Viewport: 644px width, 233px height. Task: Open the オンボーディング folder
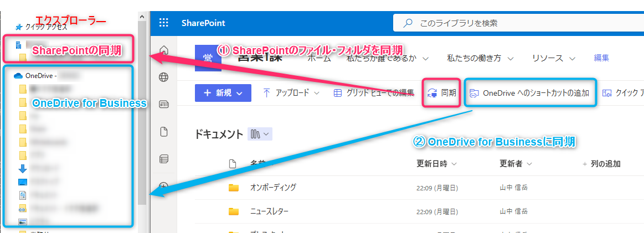[273, 188]
